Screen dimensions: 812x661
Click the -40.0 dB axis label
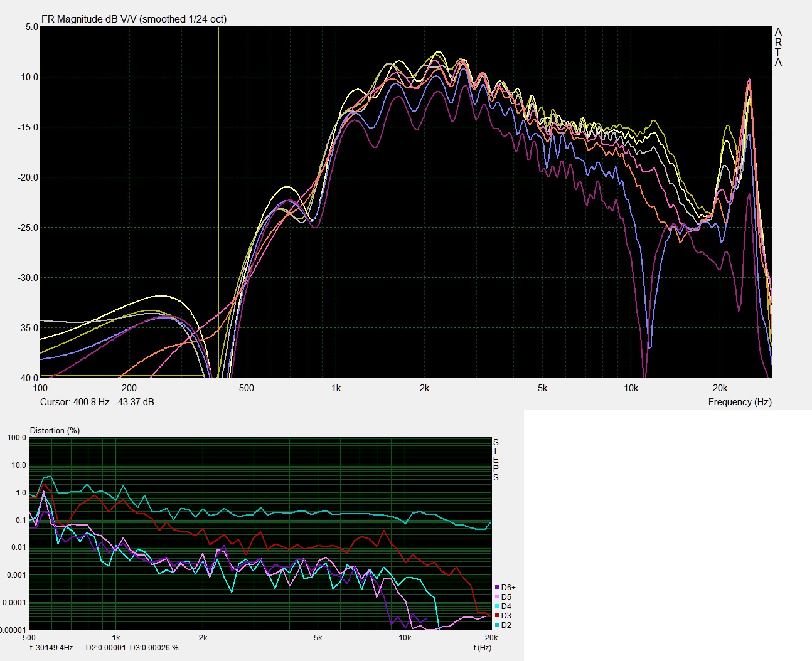[28, 378]
